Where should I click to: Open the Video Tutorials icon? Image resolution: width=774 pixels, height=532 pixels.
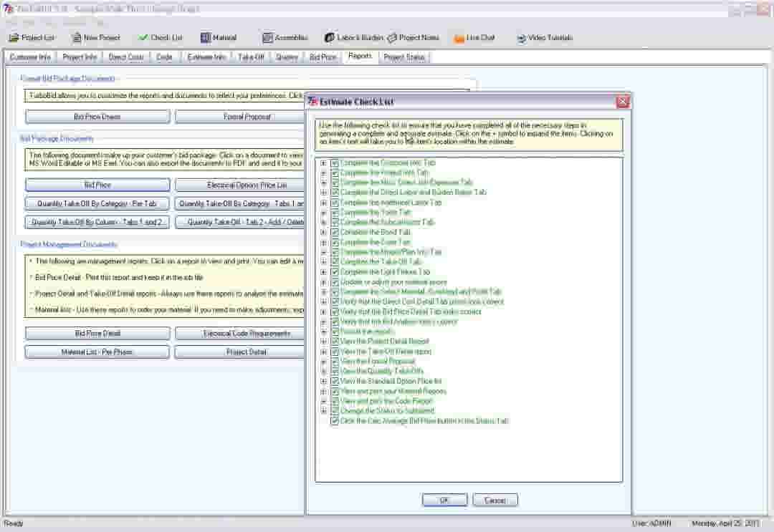tap(521, 37)
